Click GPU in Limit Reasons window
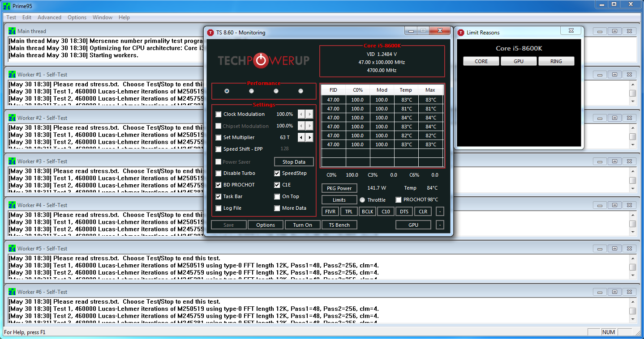644x339 pixels. click(519, 61)
